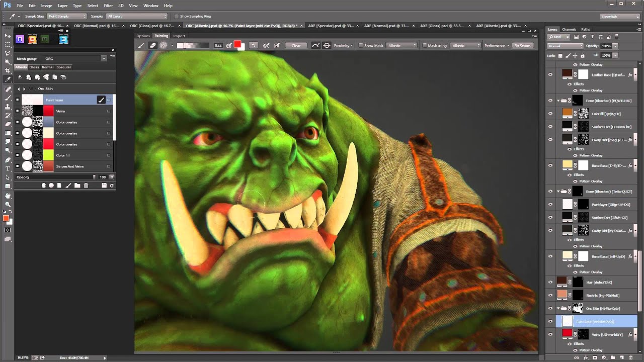Open the Proximity dropdown
This screenshot has height=362, width=644.
coord(343,45)
